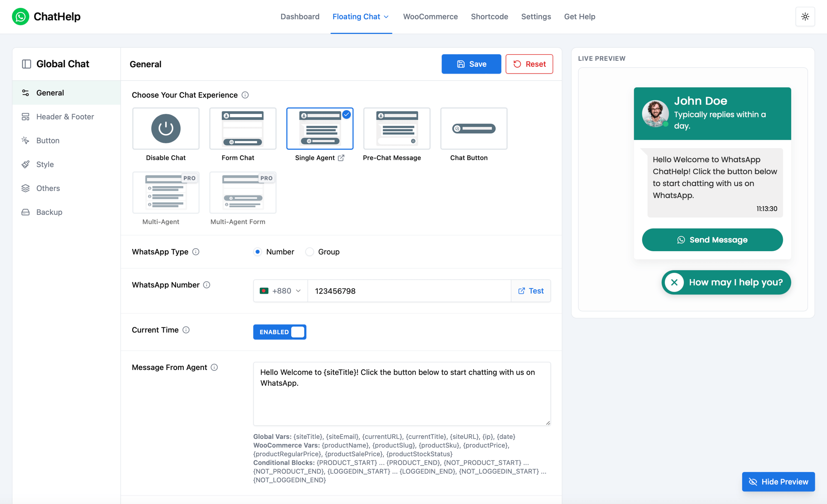Select the Disable Chat experience card
The height and width of the screenshot is (504, 827).
(166, 128)
